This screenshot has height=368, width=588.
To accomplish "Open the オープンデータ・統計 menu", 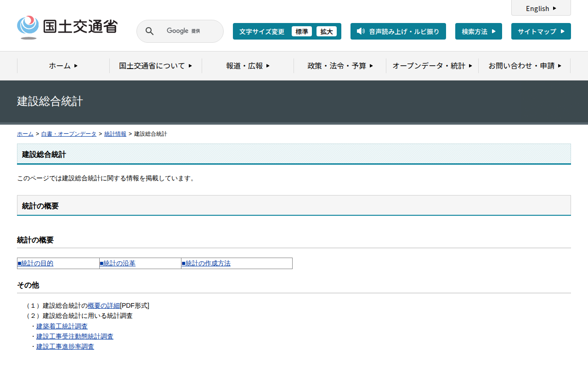I will pyautogui.click(x=432, y=66).
